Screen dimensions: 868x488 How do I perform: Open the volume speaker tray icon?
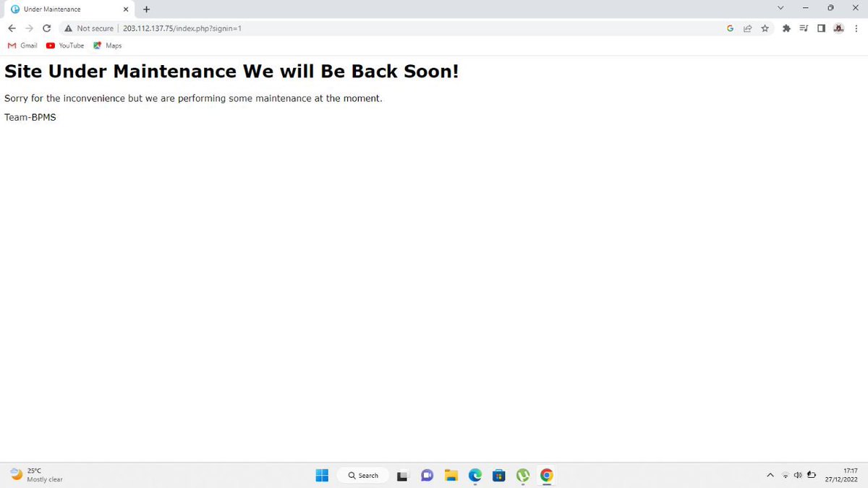(797, 475)
